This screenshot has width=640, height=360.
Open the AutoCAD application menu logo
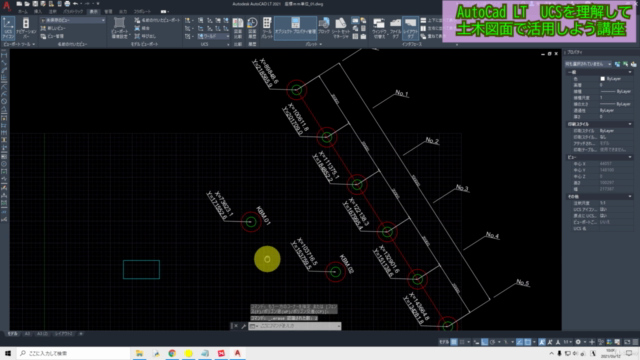7,6
